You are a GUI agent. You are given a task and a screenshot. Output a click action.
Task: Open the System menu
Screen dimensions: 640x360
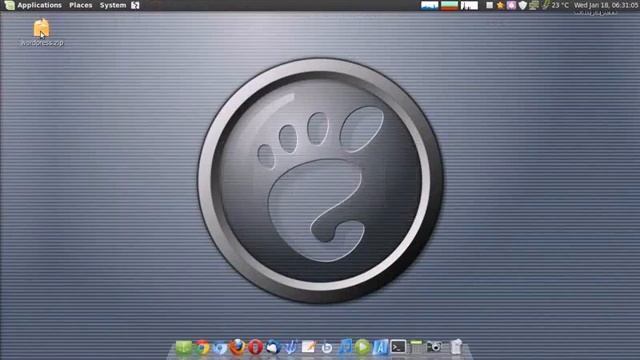point(113,5)
